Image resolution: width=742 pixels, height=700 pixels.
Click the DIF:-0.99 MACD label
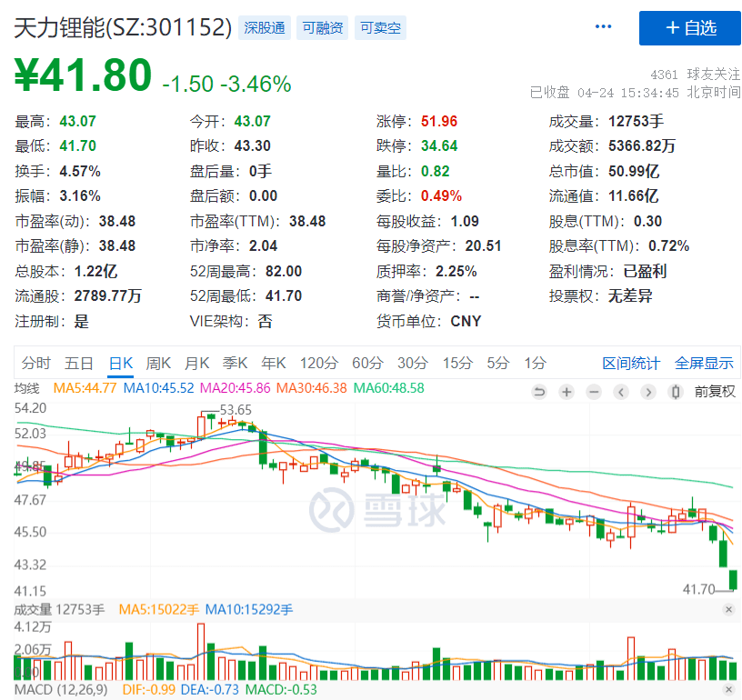pos(148,690)
